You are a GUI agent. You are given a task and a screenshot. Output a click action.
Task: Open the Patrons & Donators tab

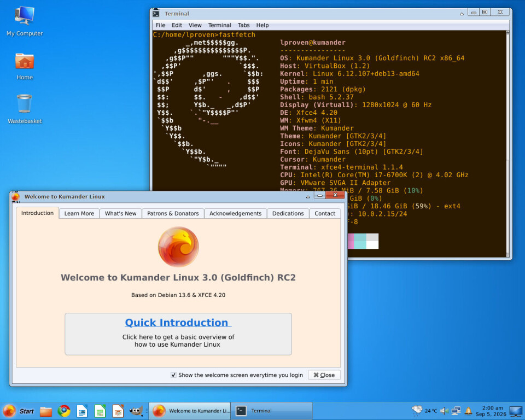[x=173, y=213]
